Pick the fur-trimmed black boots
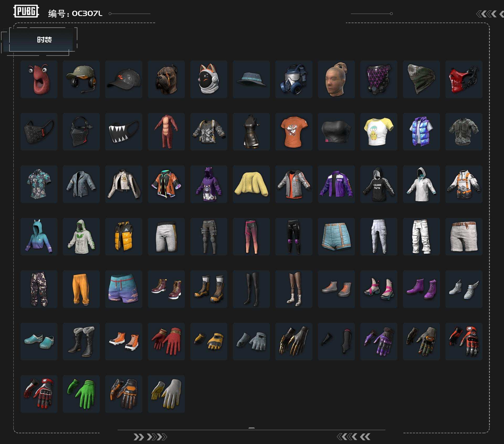The height and width of the screenshot is (444, 504). point(81,341)
